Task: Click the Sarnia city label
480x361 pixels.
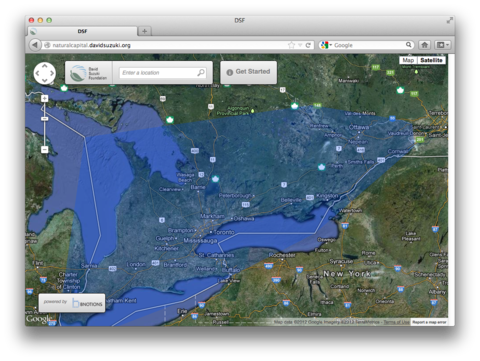Action: coord(89,266)
